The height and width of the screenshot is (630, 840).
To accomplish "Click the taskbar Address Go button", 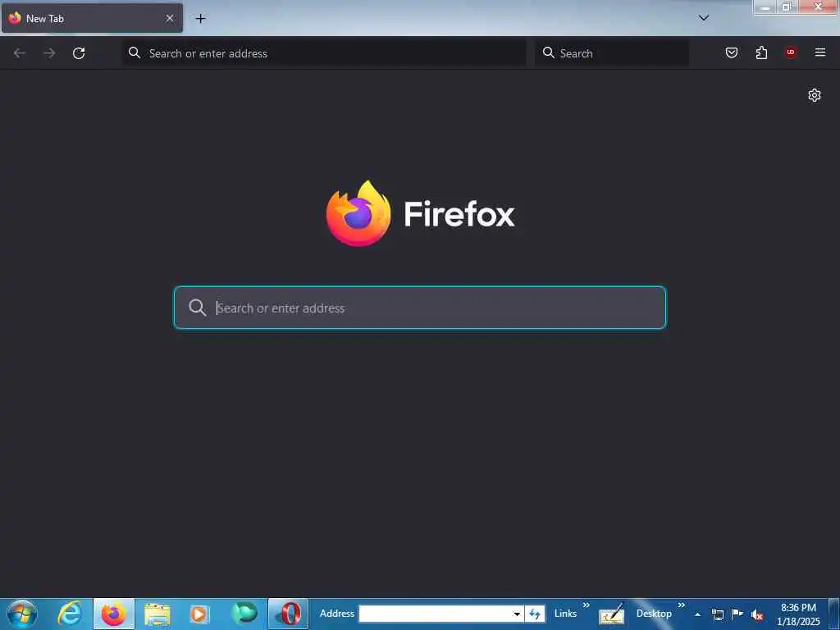I will [x=535, y=614].
